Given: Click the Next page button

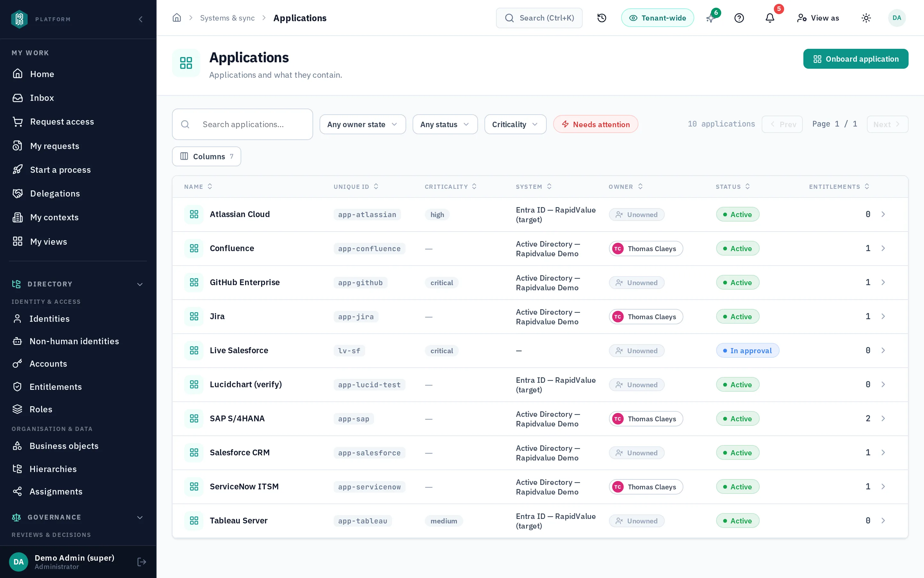Looking at the screenshot, I should click(x=887, y=124).
